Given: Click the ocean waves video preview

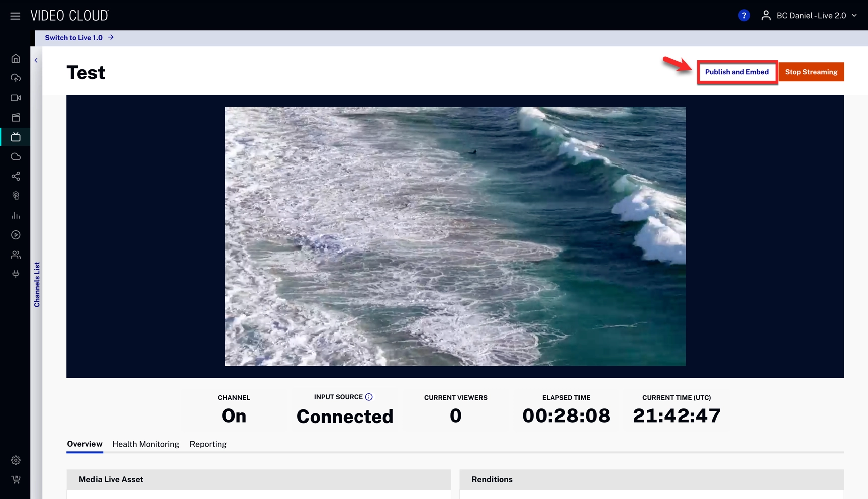Looking at the screenshot, I should [x=455, y=236].
